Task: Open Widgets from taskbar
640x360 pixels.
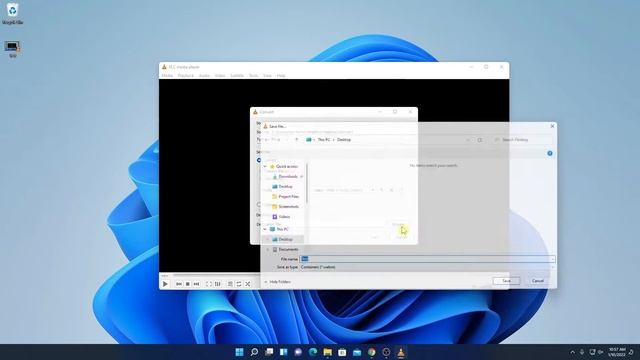Action: point(283,352)
